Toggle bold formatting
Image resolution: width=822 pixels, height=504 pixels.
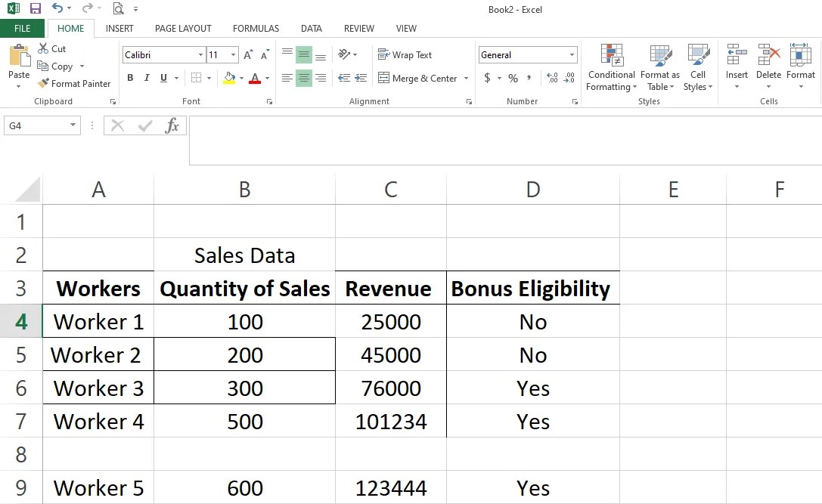pos(129,78)
